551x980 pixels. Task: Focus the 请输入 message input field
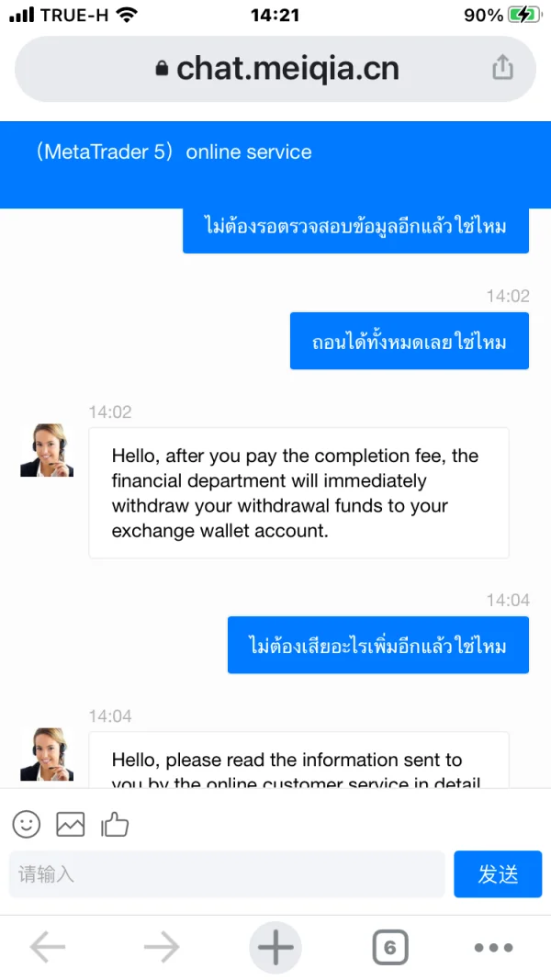click(226, 874)
